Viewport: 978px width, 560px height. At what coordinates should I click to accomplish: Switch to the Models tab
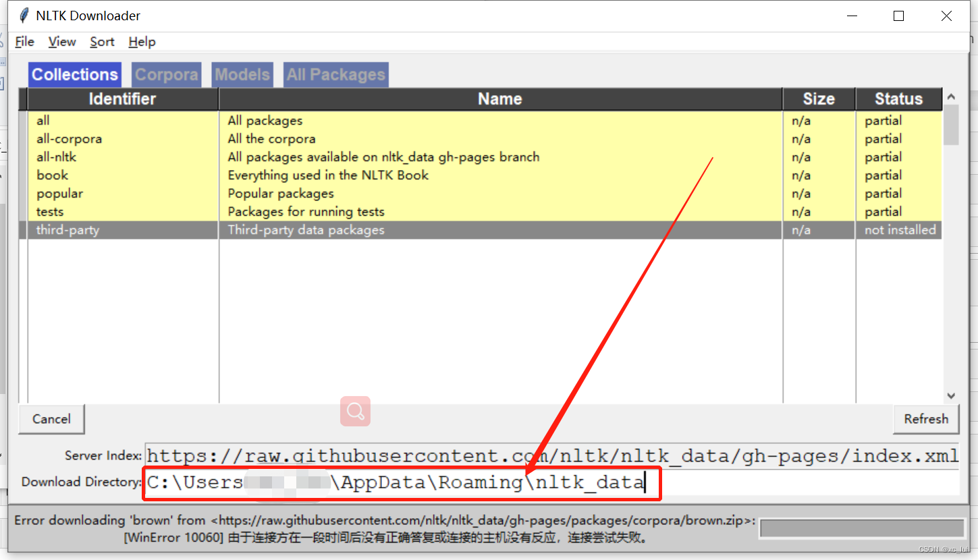(x=242, y=74)
